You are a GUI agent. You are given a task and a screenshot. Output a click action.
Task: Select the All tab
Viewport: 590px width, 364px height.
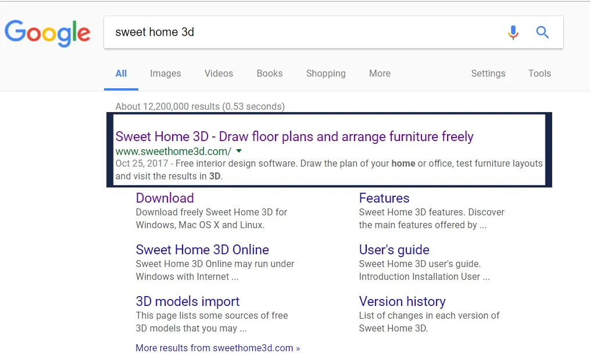[x=121, y=73]
